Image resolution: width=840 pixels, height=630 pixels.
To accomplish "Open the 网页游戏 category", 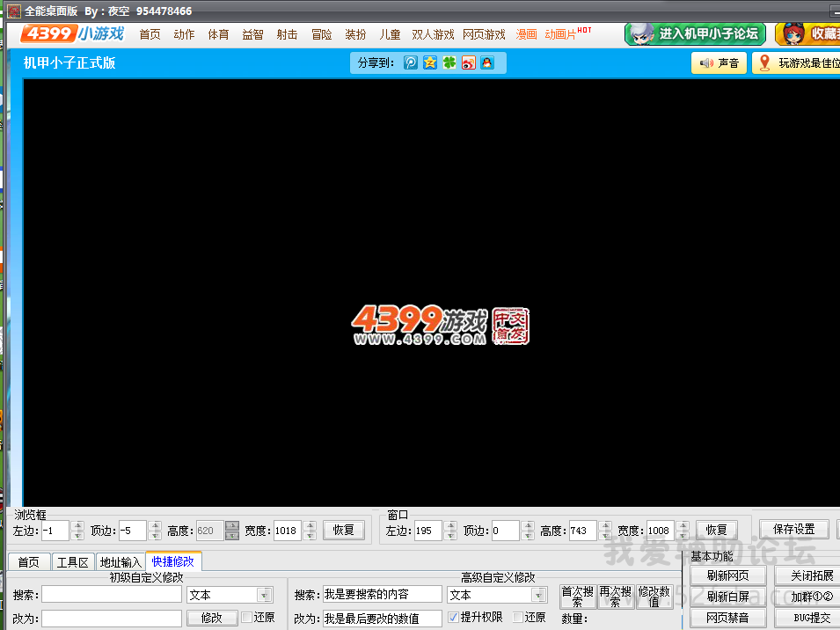I will pyautogui.click(x=485, y=34).
